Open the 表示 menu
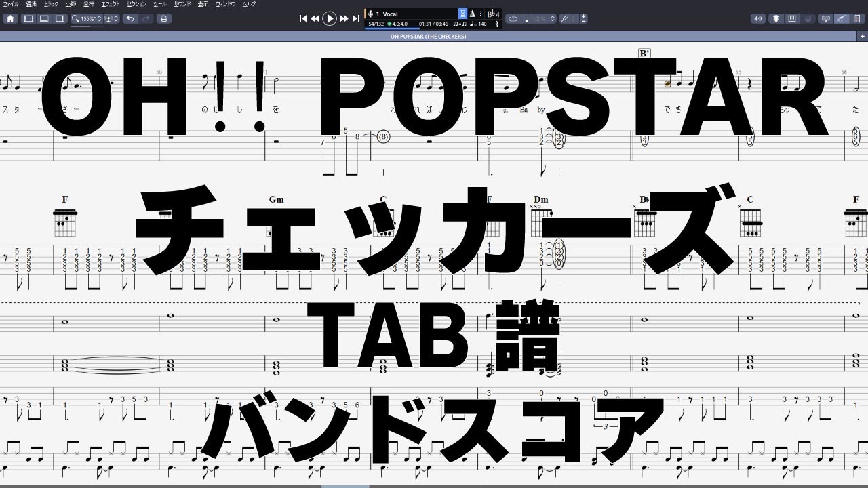Screen dimensions: 868x488 coord(203,4)
